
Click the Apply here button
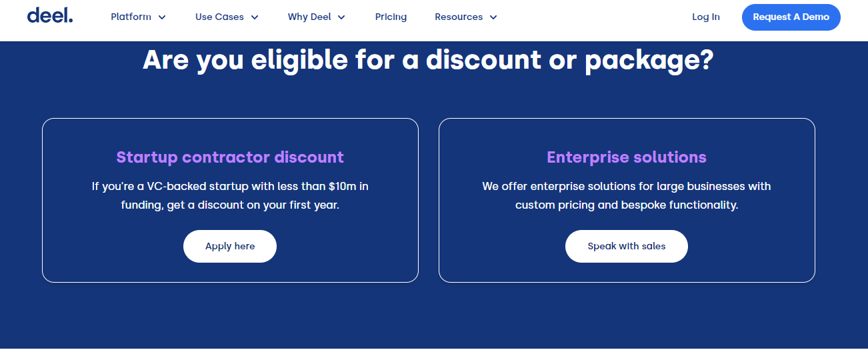click(230, 246)
